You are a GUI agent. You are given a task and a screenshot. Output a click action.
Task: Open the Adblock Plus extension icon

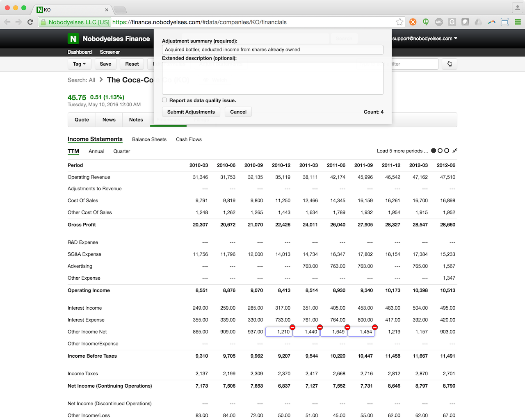point(439,22)
